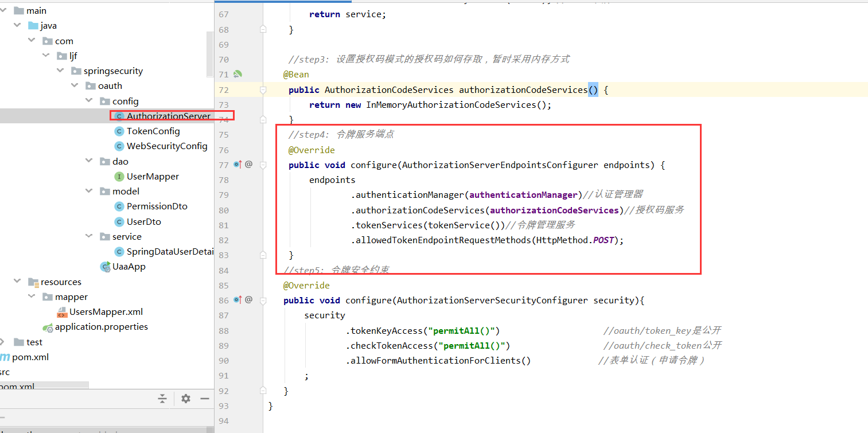Click the service package folder icon
This screenshot has width=868, height=433.
coord(104,237)
